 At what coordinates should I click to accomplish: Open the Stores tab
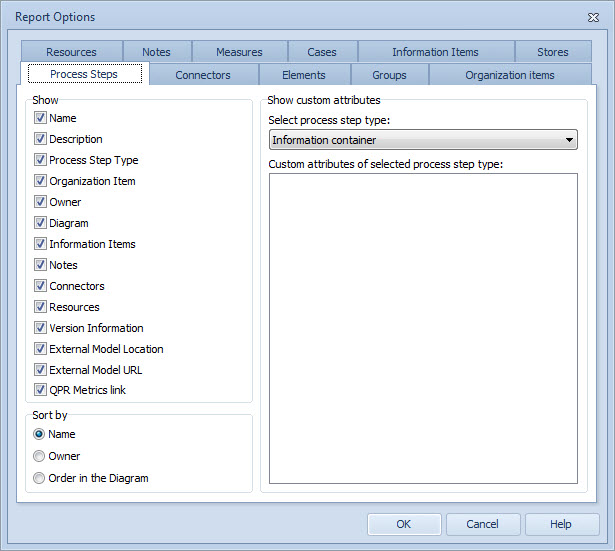[552, 52]
